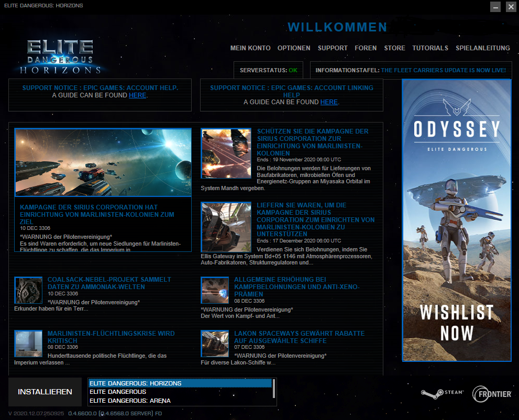Go to Foren
Image resolution: width=519 pixels, height=420 pixels.
click(x=366, y=48)
